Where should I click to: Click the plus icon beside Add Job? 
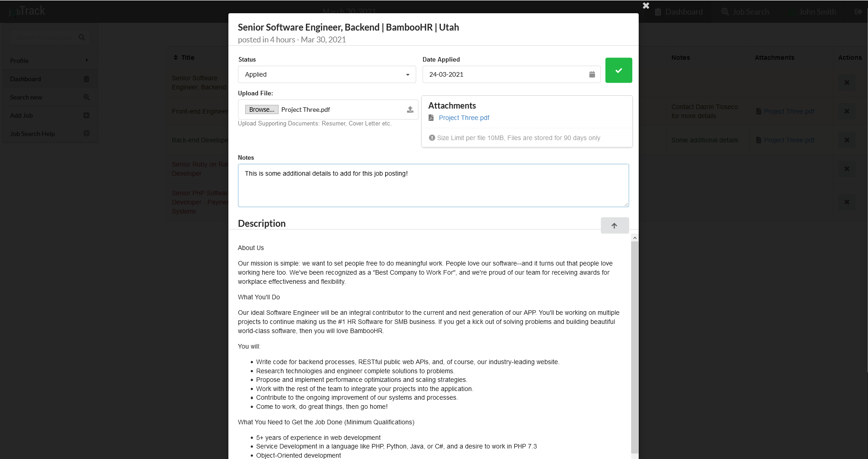[x=87, y=115]
